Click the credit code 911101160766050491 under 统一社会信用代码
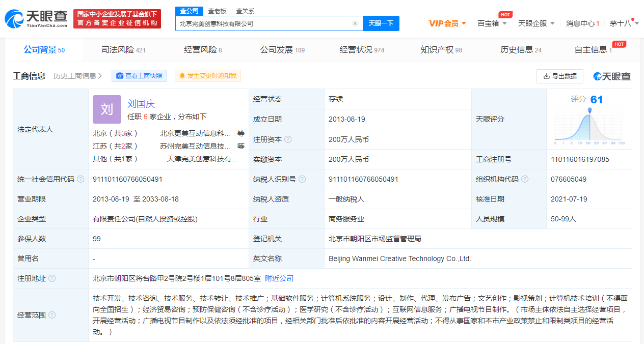This screenshot has width=644, height=344. pos(127,179)
